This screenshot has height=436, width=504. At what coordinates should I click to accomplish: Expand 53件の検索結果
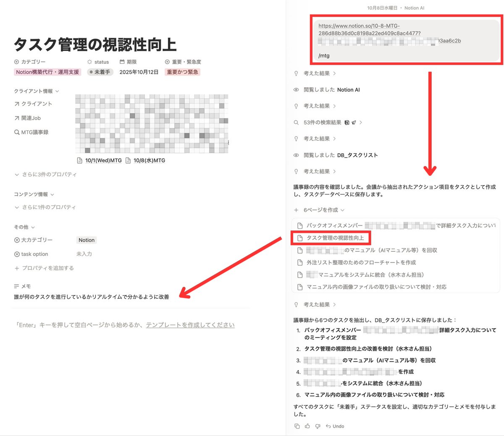[328, 123]
